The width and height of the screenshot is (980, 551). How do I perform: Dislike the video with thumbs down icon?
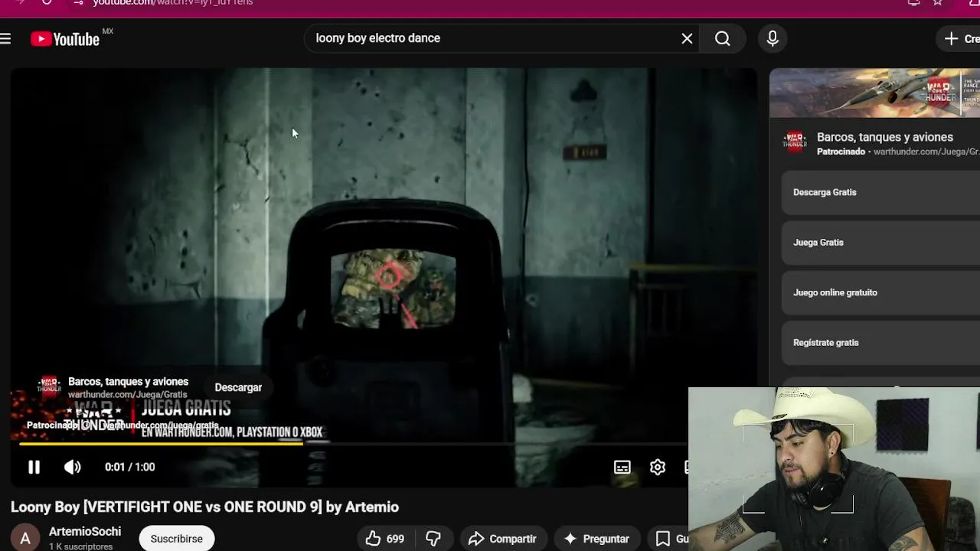pyautogui.click(x=433, y=539)
